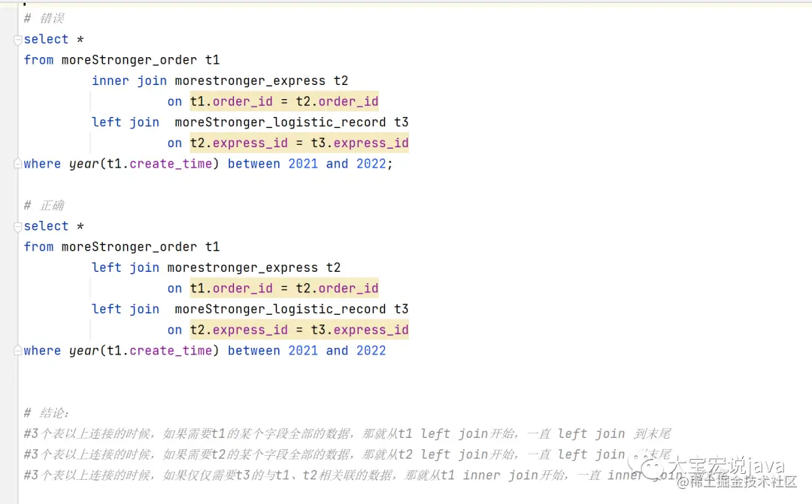Click conclusion comment about t2 left join 开始
Viewport: 812px width, 504px height.
347,454
